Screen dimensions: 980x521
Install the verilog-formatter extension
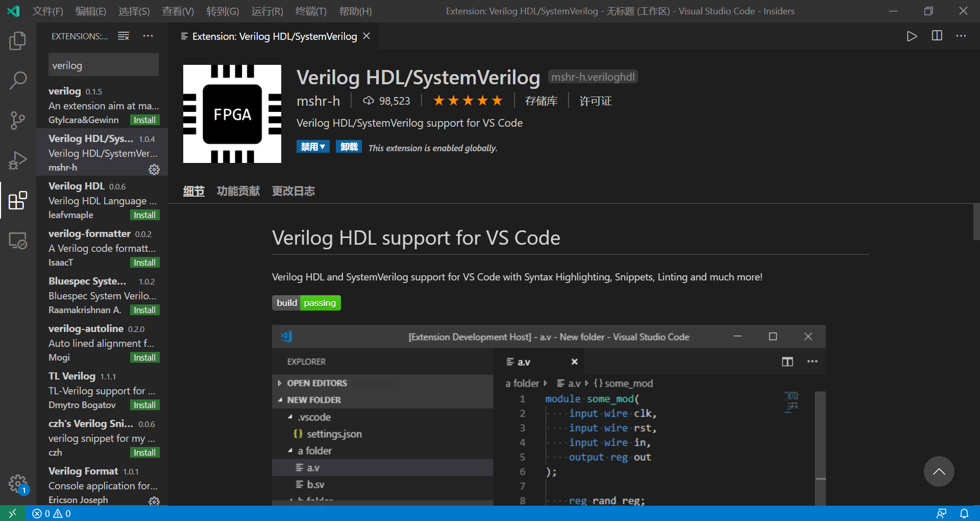(x=144, y=262)
